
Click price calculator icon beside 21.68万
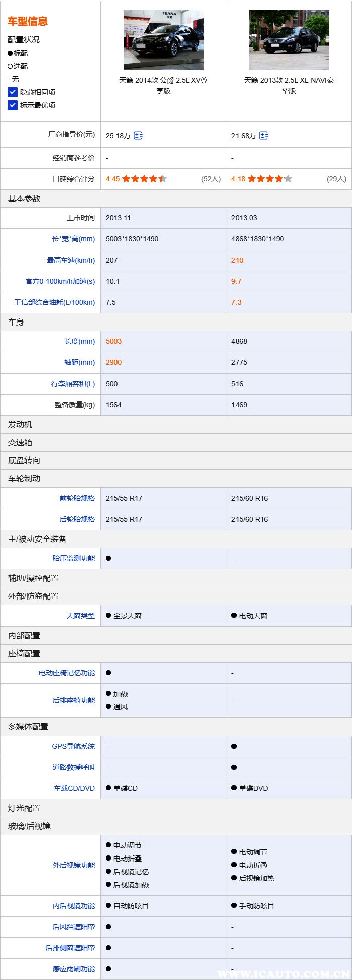coord(264,135)
